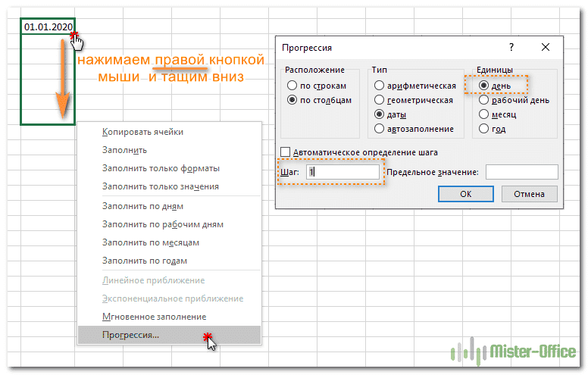Pick 'день' as date unit
The height and width of the screenshot is (375, 588).
click(484, 86)
